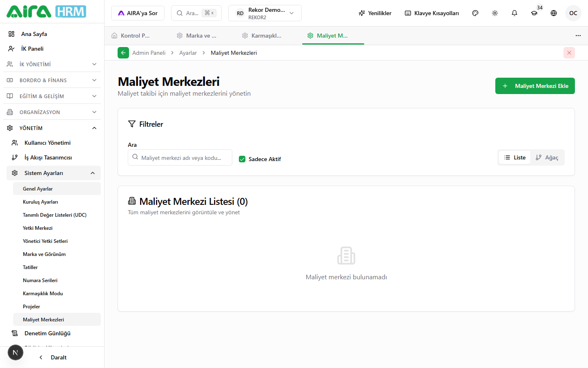This screenshot has height=368, width=588.
Task: Ask AIRA with AIRA'ya Sor button
Action: point(138,13)
